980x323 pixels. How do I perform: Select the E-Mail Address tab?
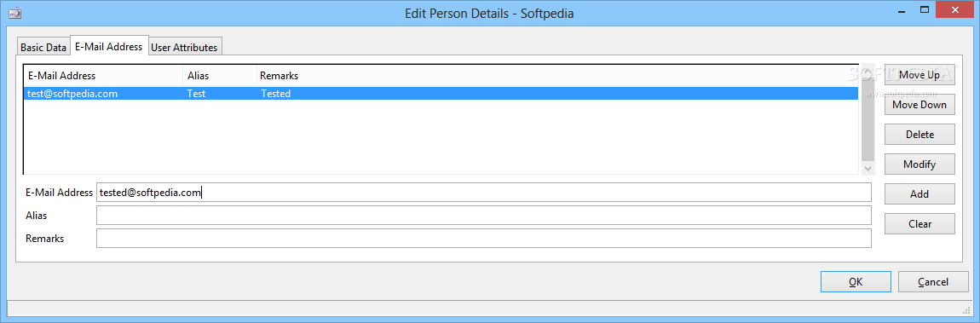(109, 46)
